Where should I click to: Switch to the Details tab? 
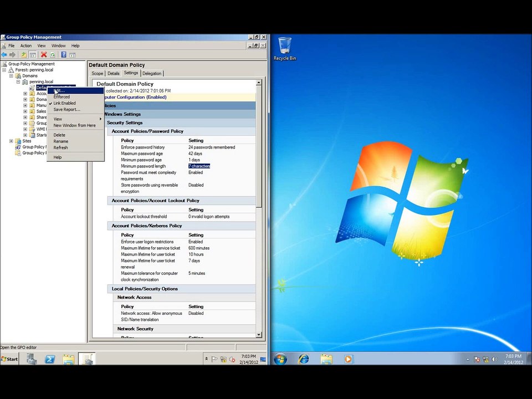tap(113, 73)
